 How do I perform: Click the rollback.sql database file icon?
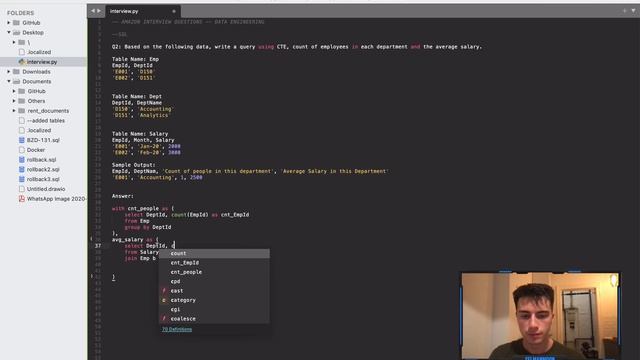pos(22,160)
